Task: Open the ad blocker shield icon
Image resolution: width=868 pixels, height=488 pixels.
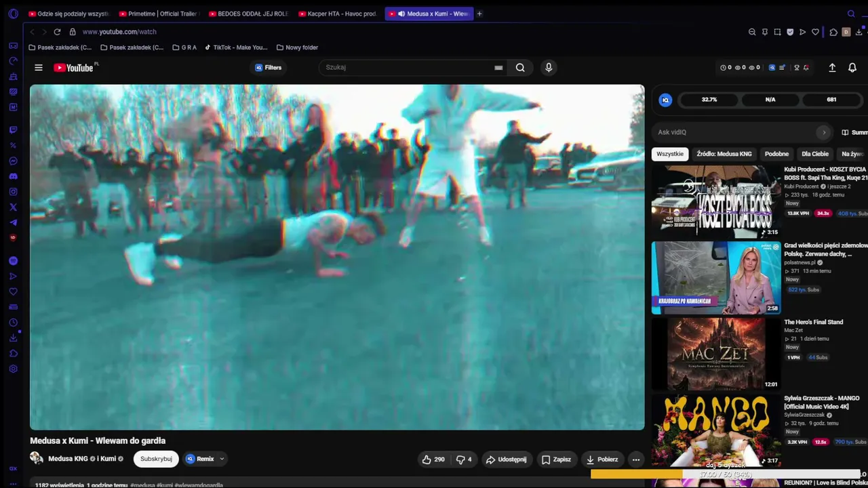Action: (x=790, y=32)
